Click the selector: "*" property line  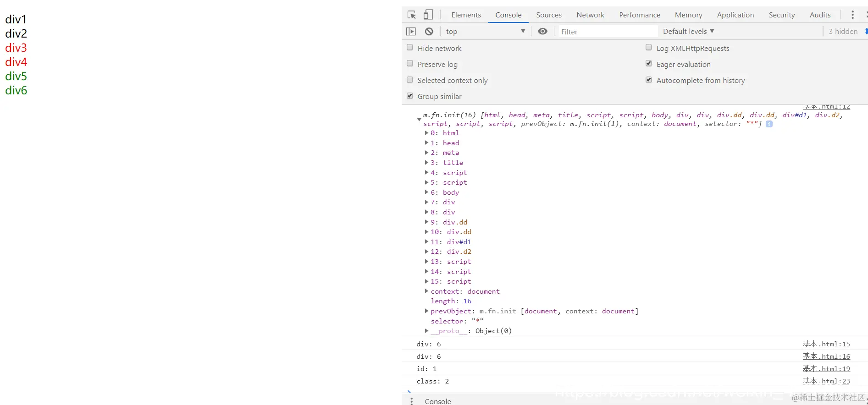457,321
